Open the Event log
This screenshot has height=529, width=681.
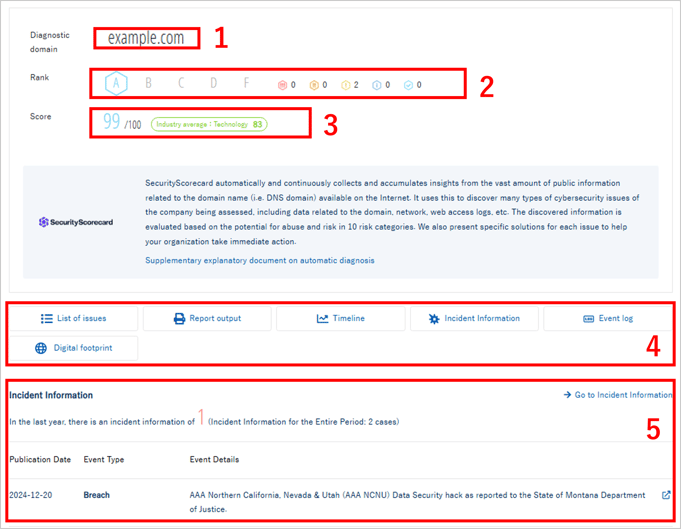(608, 319)
